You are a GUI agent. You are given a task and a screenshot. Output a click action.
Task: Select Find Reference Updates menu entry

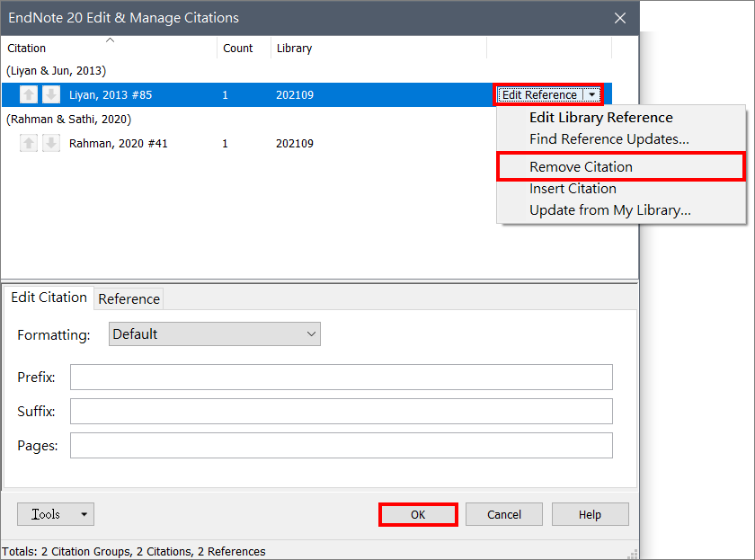pos(609,139)
